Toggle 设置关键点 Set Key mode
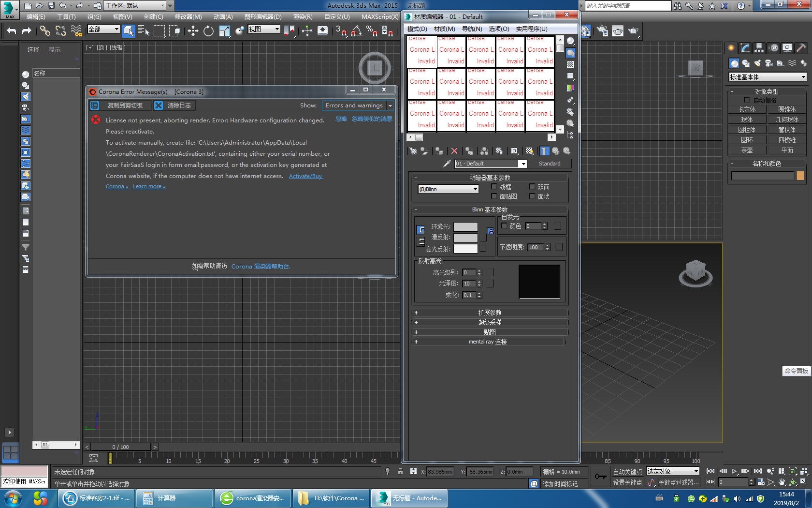Screen dimensions: 812x508 [x=627, y=482]
